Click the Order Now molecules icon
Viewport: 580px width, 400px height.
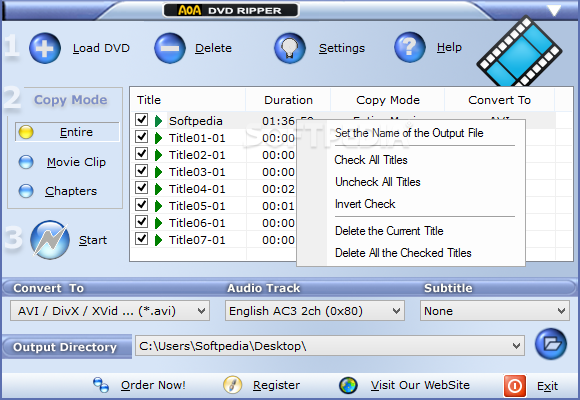pyautogui.click(x=101, y=385)
